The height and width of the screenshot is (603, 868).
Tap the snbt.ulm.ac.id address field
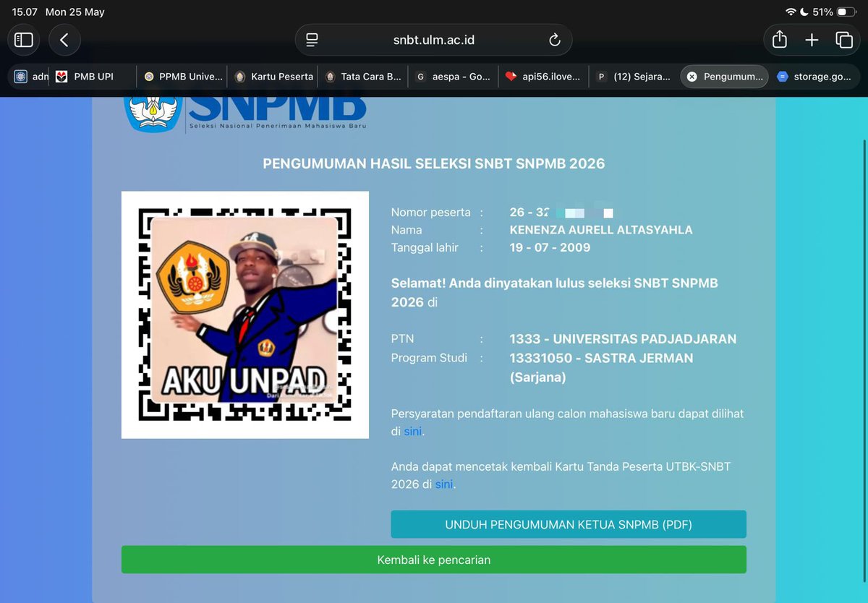[433, 40]
